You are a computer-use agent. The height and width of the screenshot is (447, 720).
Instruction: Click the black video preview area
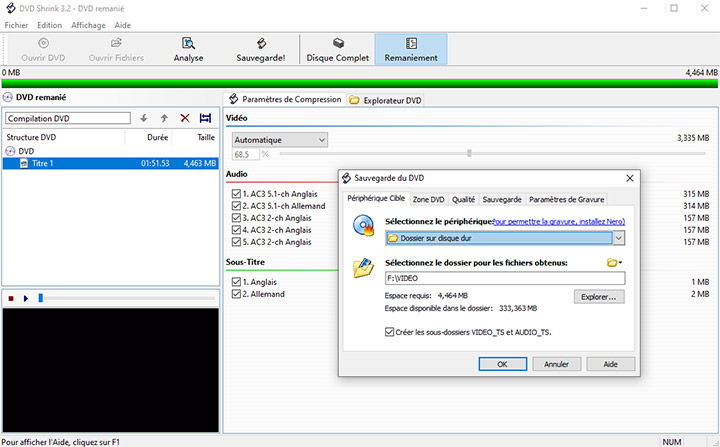110,370
